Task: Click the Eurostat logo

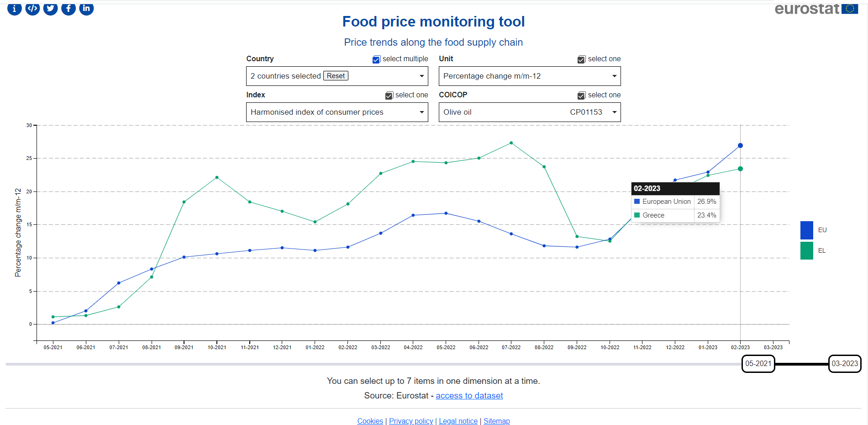Action: [815, 9]
